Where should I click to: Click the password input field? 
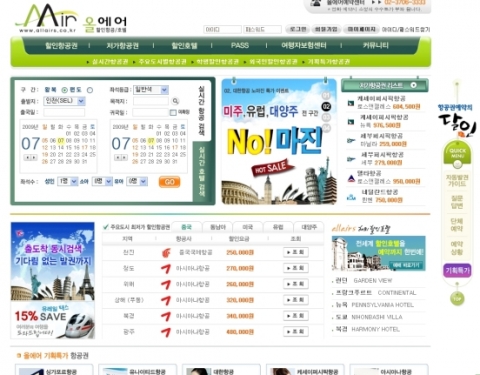[262, 29]
